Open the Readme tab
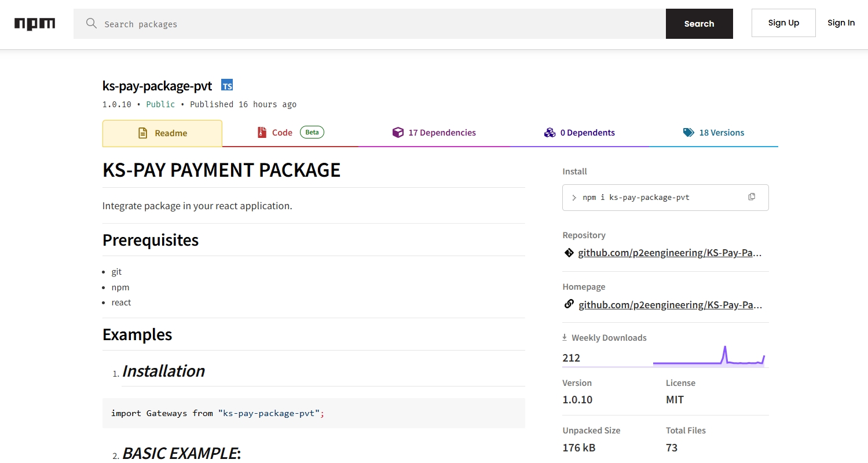The height and width of the screenshot is (463, 868). pos(162,133)
